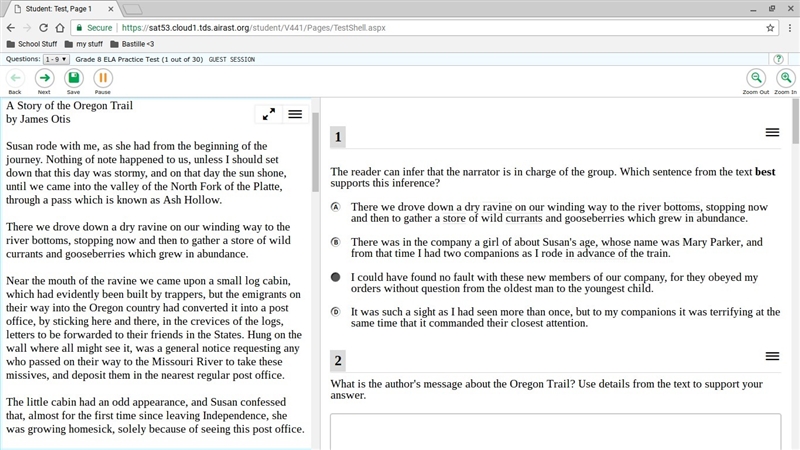
Task: Click the question 2 answer text box
Action: (555, 432)
